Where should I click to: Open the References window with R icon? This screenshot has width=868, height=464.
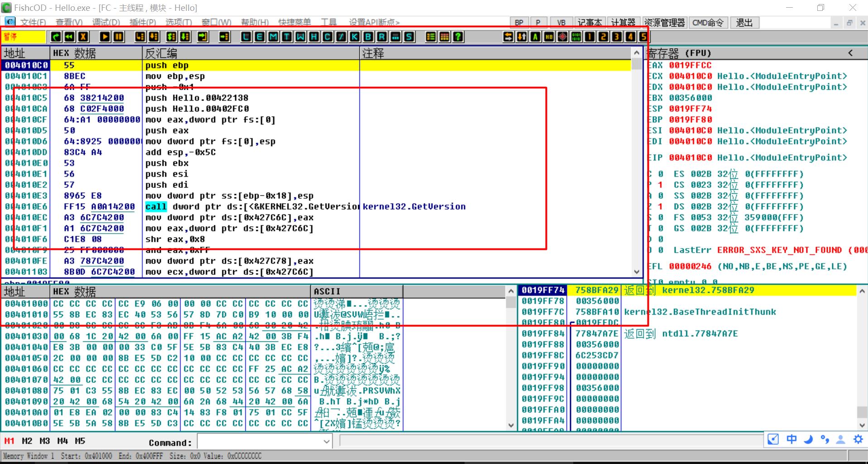(382, 37)
